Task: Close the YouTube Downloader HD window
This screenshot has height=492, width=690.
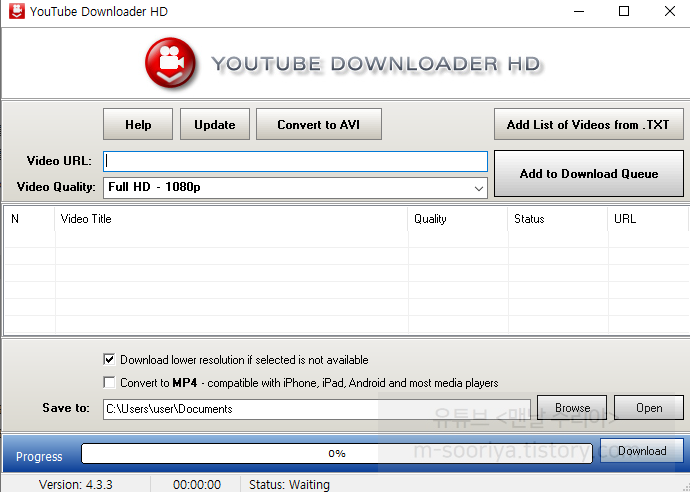Action: coord(669,11)
